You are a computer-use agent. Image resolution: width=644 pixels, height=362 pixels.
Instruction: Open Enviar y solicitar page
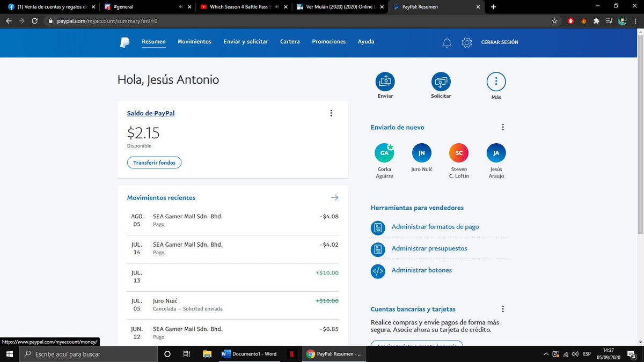coord(246,42)
